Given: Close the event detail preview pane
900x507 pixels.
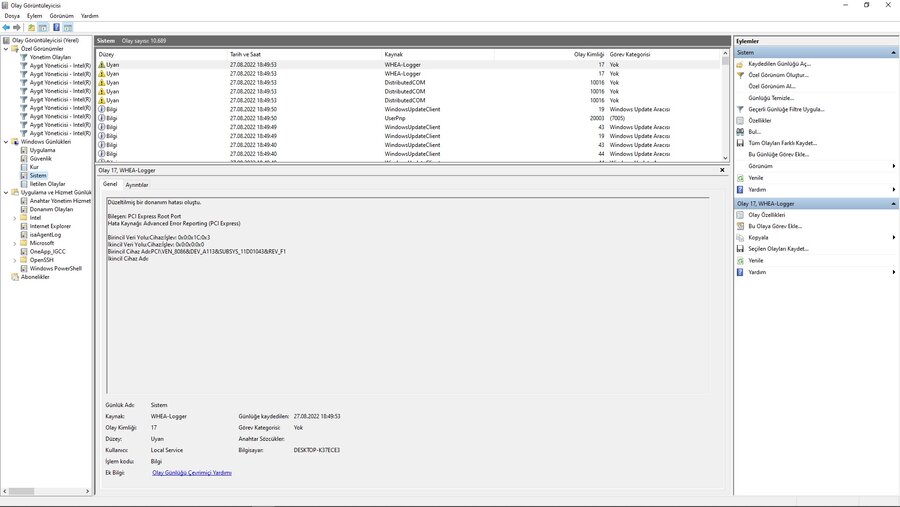Looking at the screenshot, I should [x=722, y=170].
